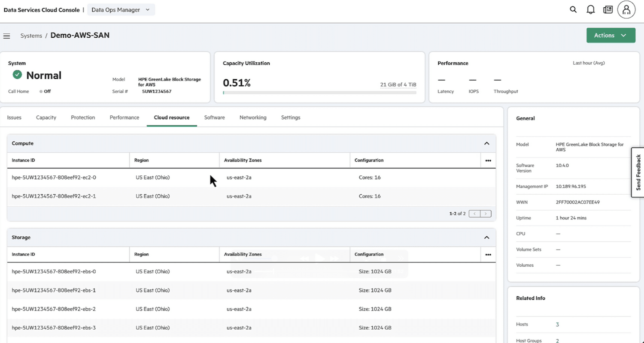Switch to the Issues tab

tap(14, 117)
